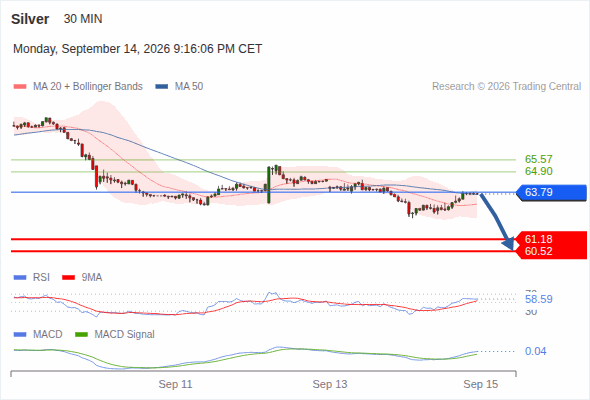
Task: Click the RSI blue legend swatch
Action: [x=20, y=278]
